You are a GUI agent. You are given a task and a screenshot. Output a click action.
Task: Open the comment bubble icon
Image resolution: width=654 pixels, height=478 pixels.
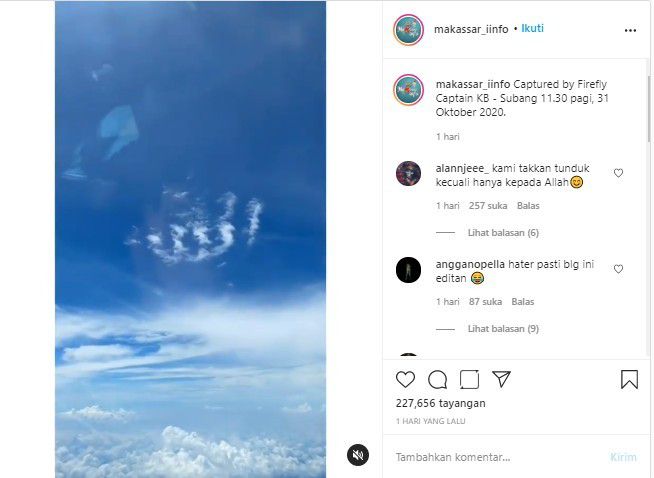[437, 380]
